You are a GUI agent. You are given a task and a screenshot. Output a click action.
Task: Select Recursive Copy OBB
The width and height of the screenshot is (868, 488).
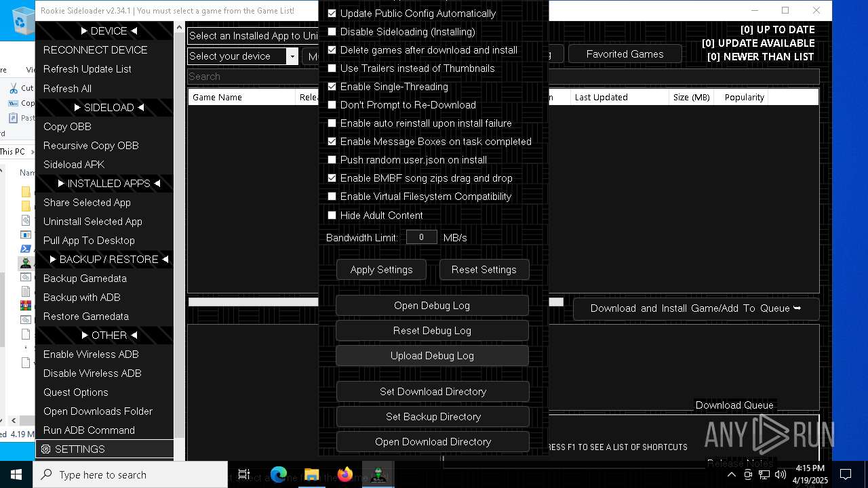[x=104, y=146]
